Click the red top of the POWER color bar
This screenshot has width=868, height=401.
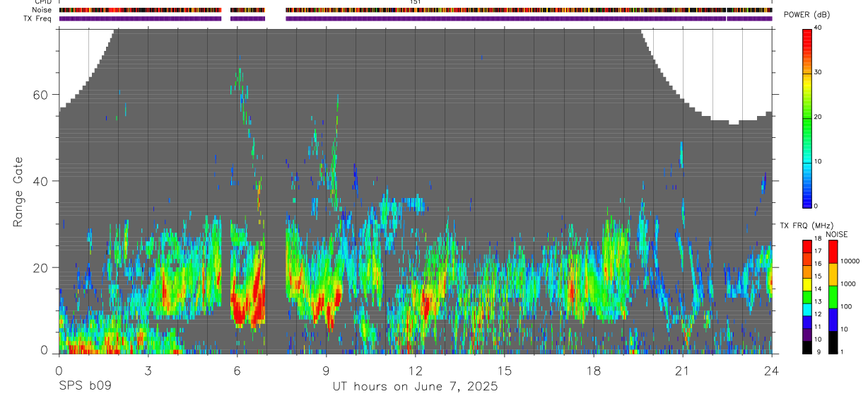coord(807,34)
